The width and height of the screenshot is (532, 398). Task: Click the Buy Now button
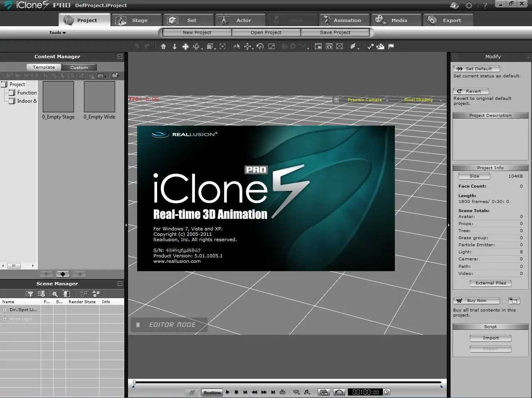(x=476, y=301)
